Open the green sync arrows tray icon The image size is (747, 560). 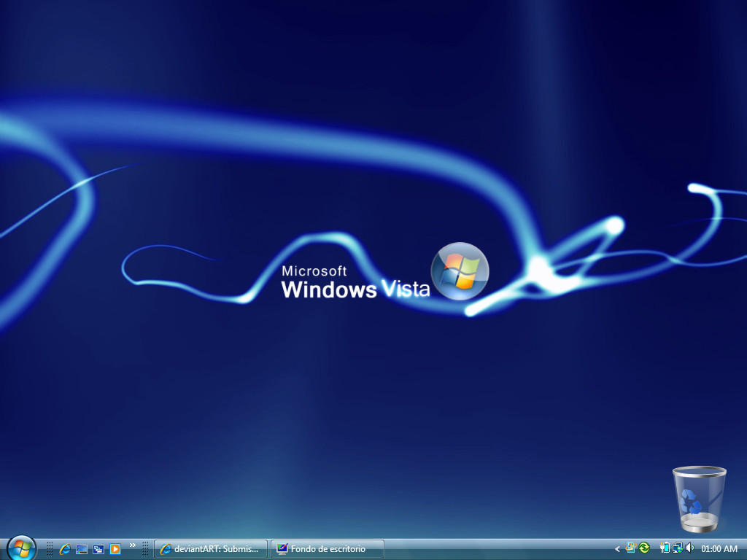(x=644, y=548)
